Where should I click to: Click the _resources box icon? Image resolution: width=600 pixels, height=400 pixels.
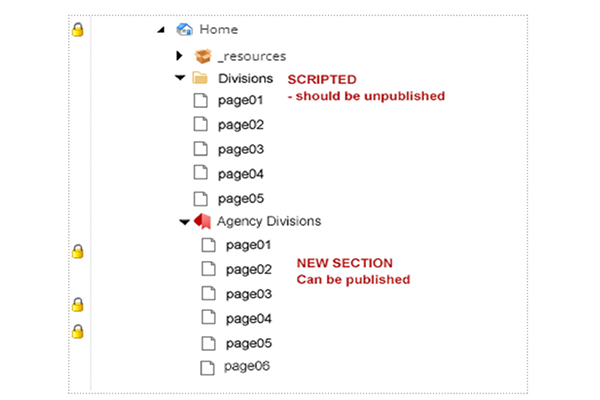[202, 56]
